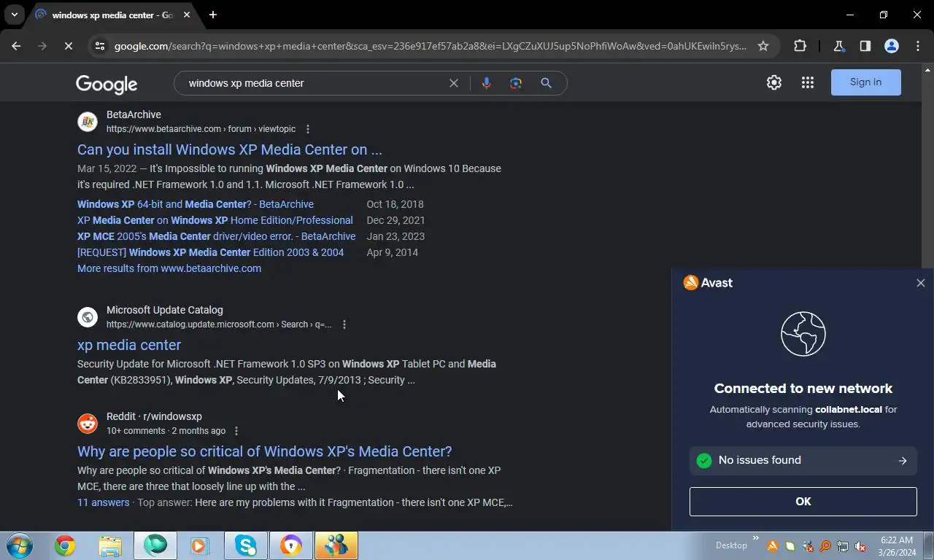Image resolution: width=934 pixels, height=560 pixels.
Task: Open XP MCE 2005's Media Center driver error link
Action: pos(216,236)
